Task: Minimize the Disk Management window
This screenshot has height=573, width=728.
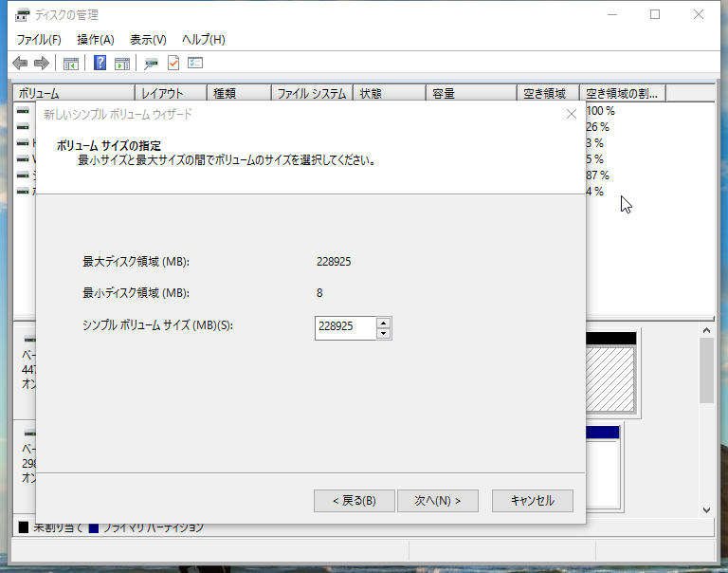Action: [x=612, y=15]
